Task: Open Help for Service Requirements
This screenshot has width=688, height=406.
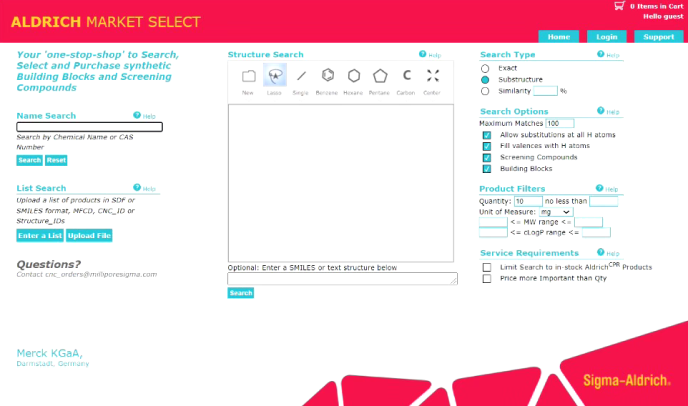Action: tap(608, 253)
